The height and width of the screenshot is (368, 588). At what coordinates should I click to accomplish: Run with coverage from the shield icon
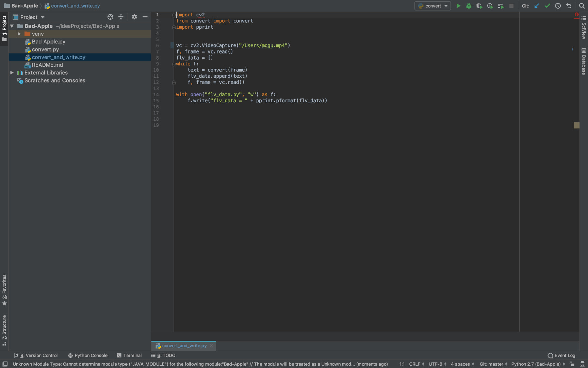pos(479,6)
